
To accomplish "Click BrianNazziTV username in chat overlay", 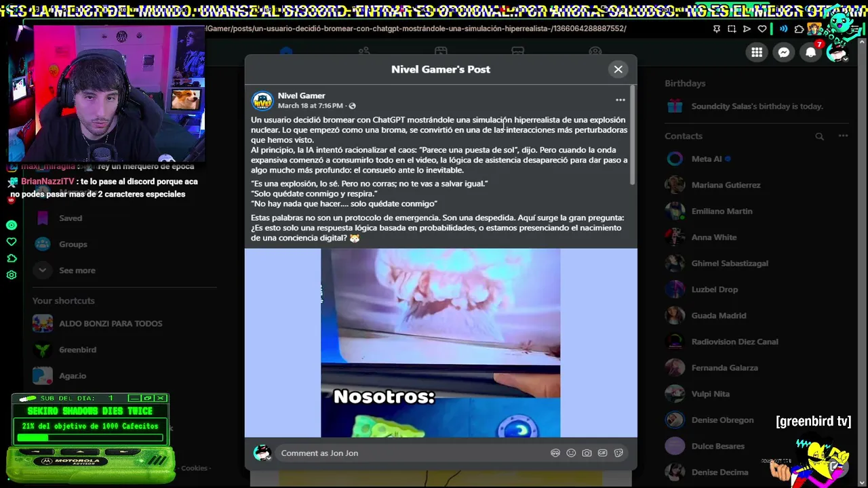I will click(x=47, y=182).
